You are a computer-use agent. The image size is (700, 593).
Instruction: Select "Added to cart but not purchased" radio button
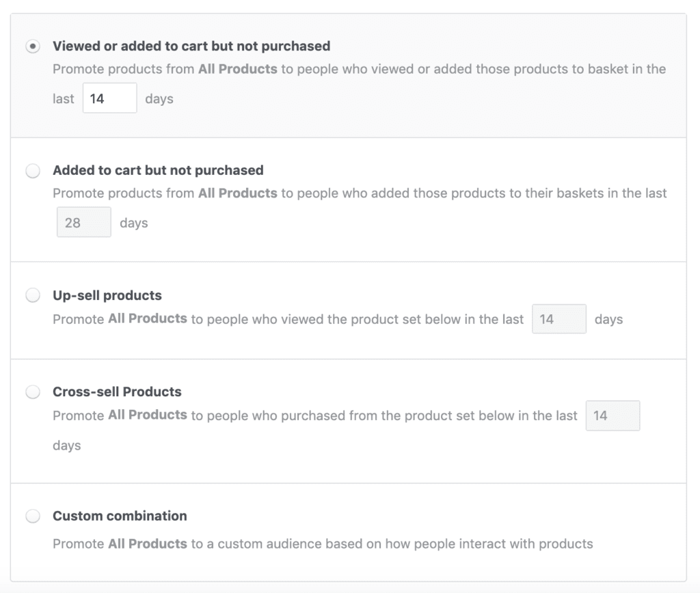[32, 171]
